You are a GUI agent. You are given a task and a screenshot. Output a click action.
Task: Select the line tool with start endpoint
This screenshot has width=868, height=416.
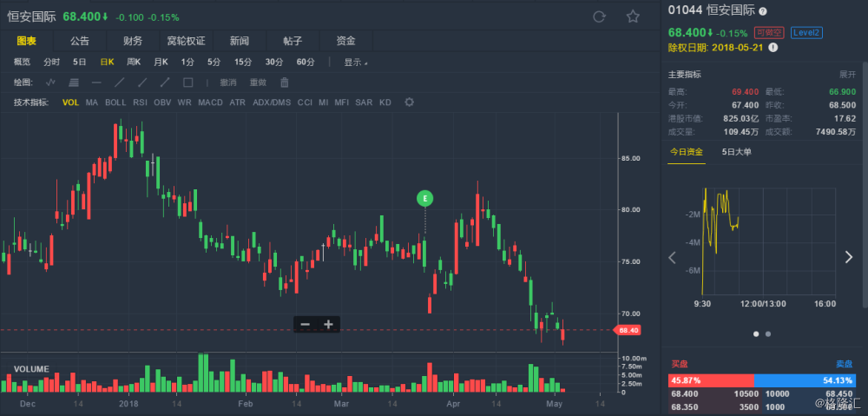pyautogui.click(x=142, y=83)
